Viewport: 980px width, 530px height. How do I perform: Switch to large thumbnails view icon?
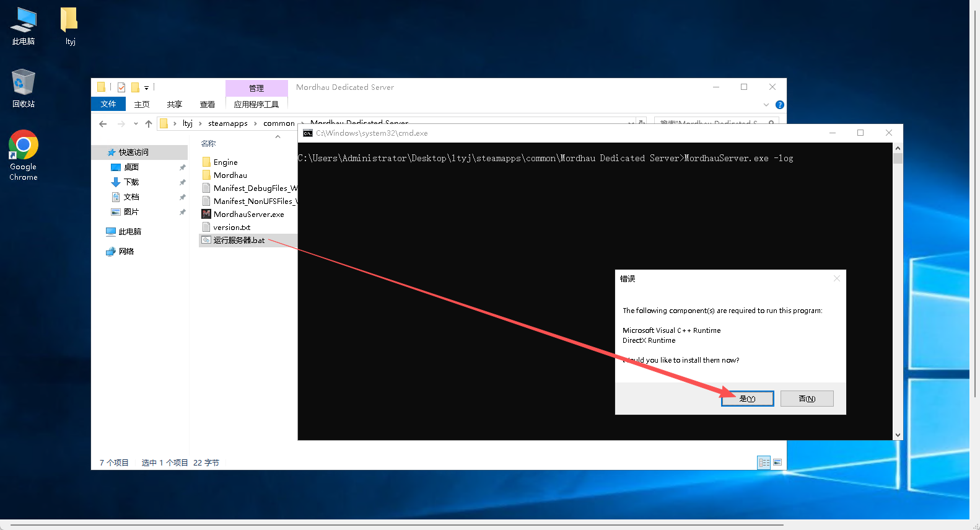point(777,462)
